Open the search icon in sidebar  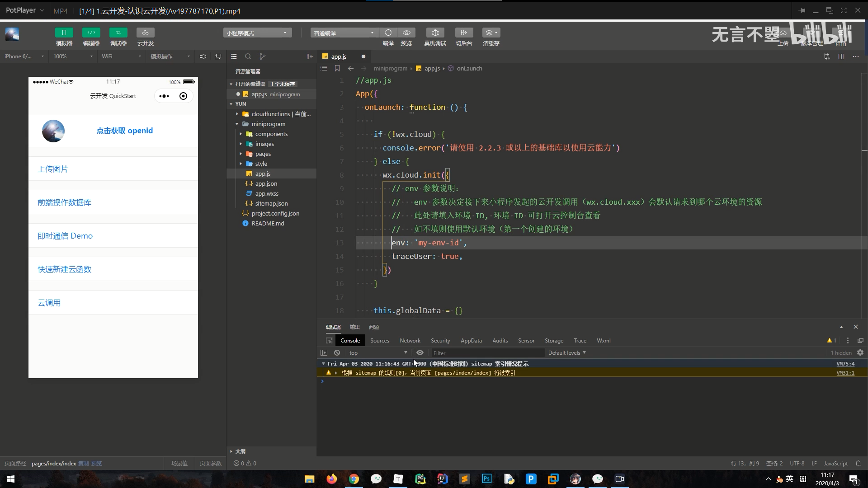pos(248,56)
